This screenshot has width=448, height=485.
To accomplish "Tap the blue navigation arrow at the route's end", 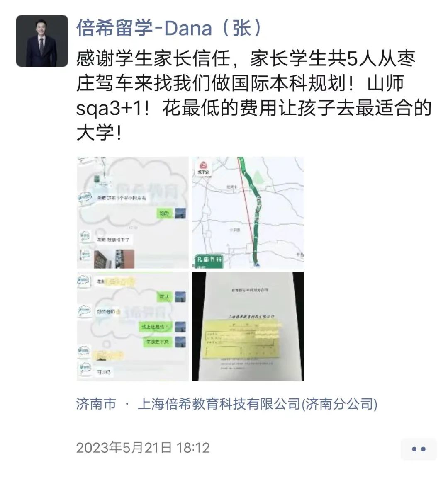I will [257, 265].
